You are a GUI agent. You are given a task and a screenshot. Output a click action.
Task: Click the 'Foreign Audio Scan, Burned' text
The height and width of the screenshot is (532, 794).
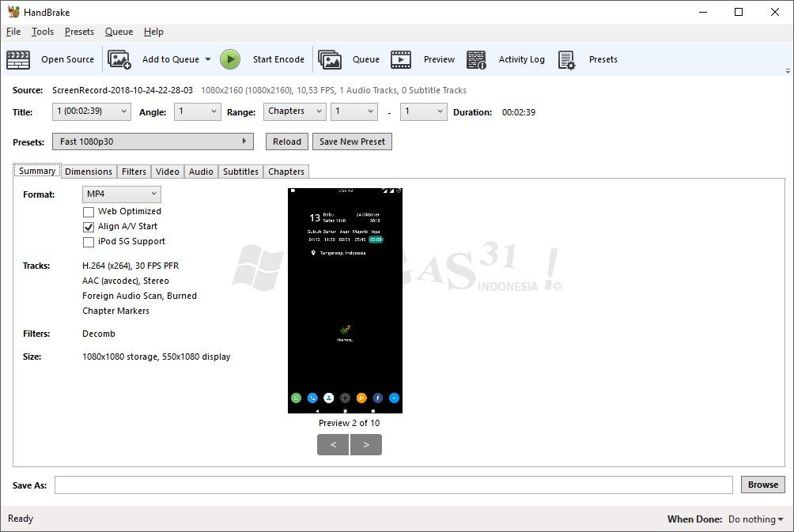pyautogui.click(x=139, y=296)
